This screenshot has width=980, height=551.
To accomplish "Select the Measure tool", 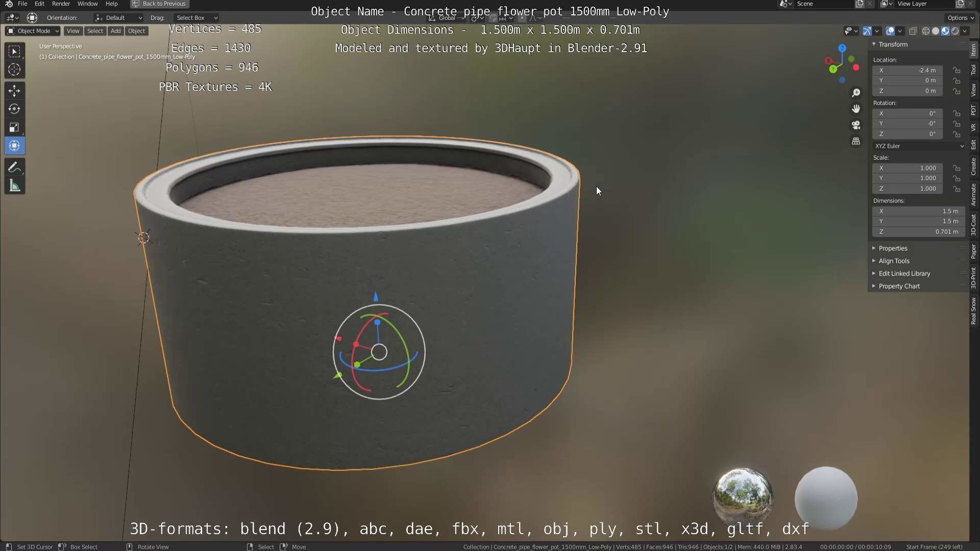I will point(14,186).
